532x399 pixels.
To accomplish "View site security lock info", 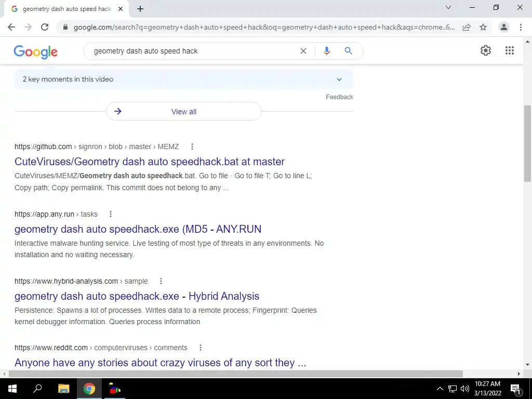I will (65, 27).
